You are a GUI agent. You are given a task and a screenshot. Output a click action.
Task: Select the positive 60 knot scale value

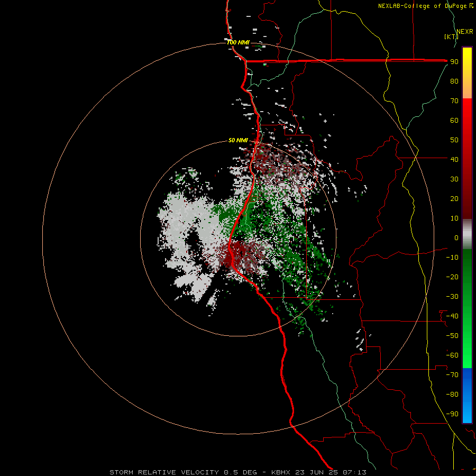tap(454, 120)
